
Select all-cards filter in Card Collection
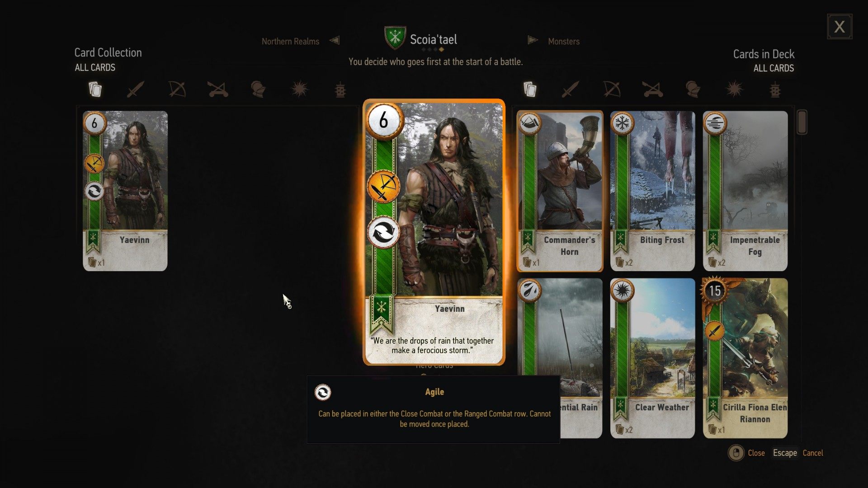point(95,89)
